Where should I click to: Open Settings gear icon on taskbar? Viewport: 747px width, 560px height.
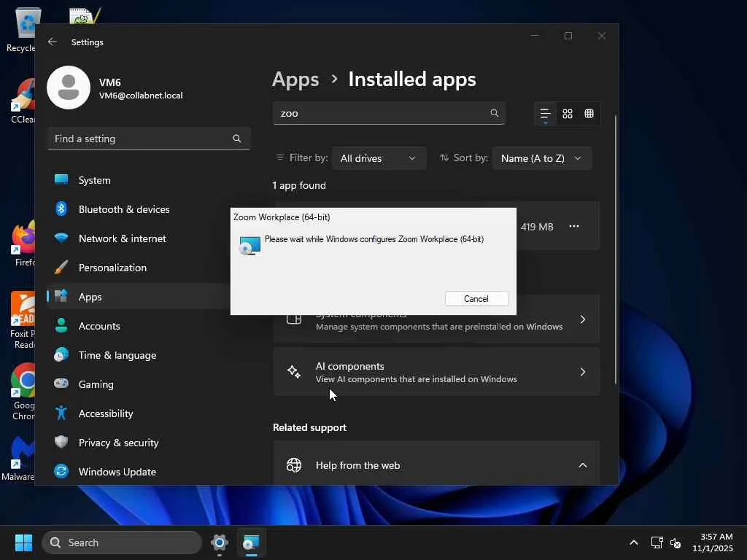219,542
